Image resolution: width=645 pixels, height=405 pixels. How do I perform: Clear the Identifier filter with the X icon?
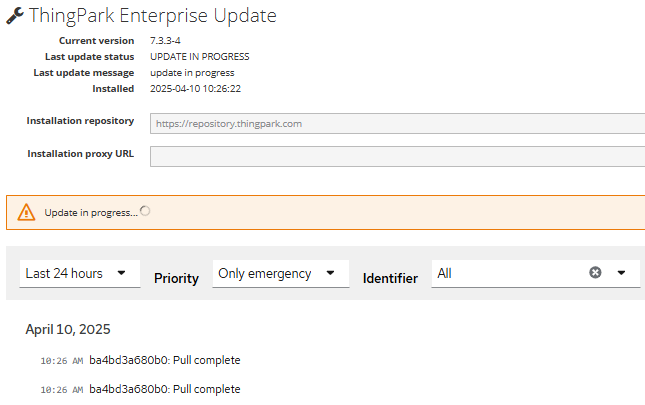pyautogui.click(x=595, y=272)
